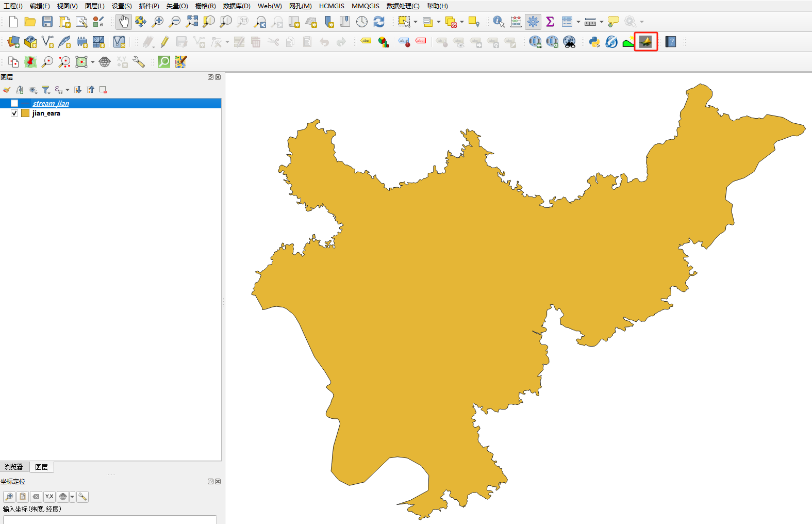Open the Identify Features tool
Screen dimensions: 812x524
point(499,22)
